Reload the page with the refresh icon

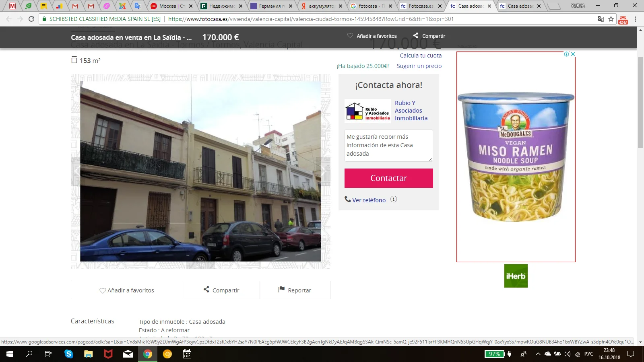point(31,19)
